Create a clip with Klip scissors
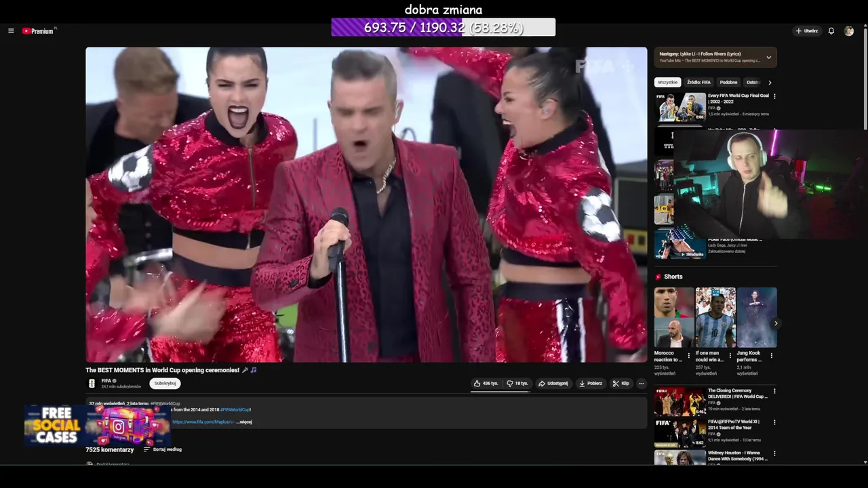 620,384
